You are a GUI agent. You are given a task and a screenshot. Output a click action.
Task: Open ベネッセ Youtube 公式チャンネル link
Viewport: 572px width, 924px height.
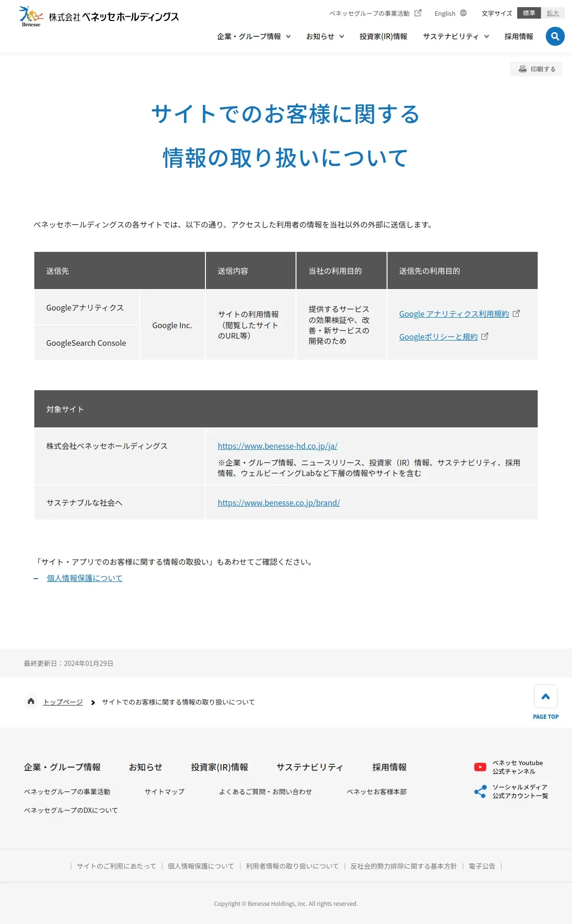[x=518, y=767]
